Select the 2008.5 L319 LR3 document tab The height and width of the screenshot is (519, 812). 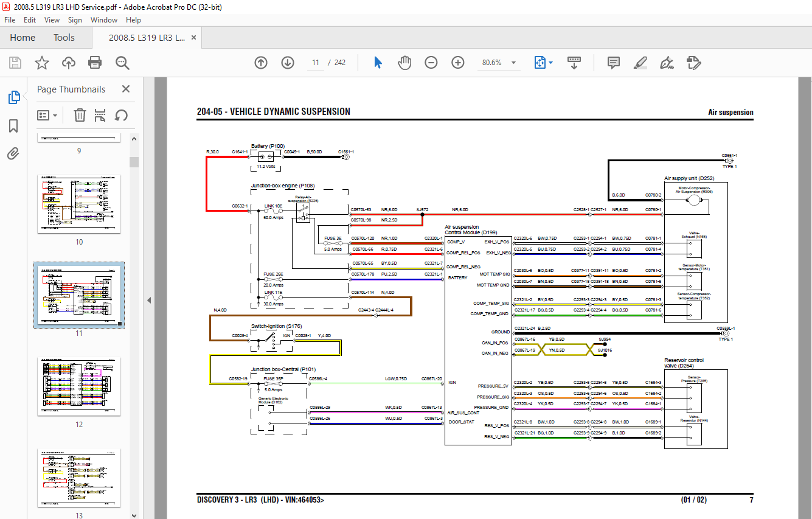pyautogui.click(x=147, y=37)
